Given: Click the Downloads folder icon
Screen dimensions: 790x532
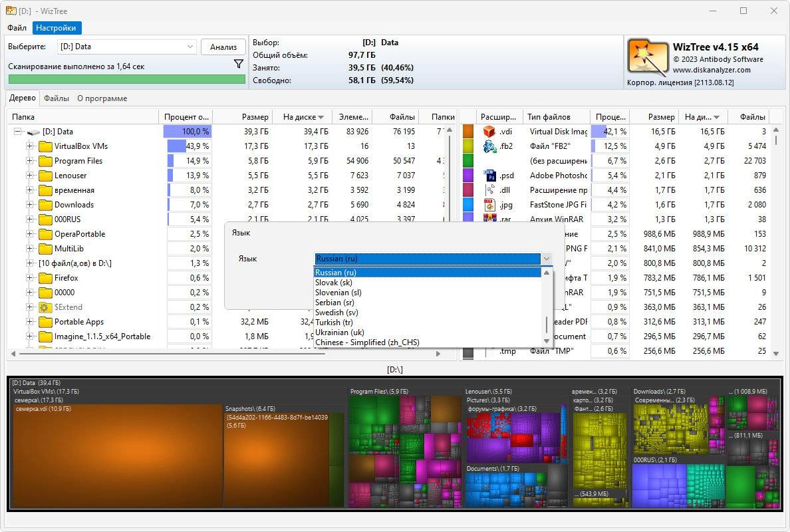Looking at the screenshot, I should click(x=46, y=205).
